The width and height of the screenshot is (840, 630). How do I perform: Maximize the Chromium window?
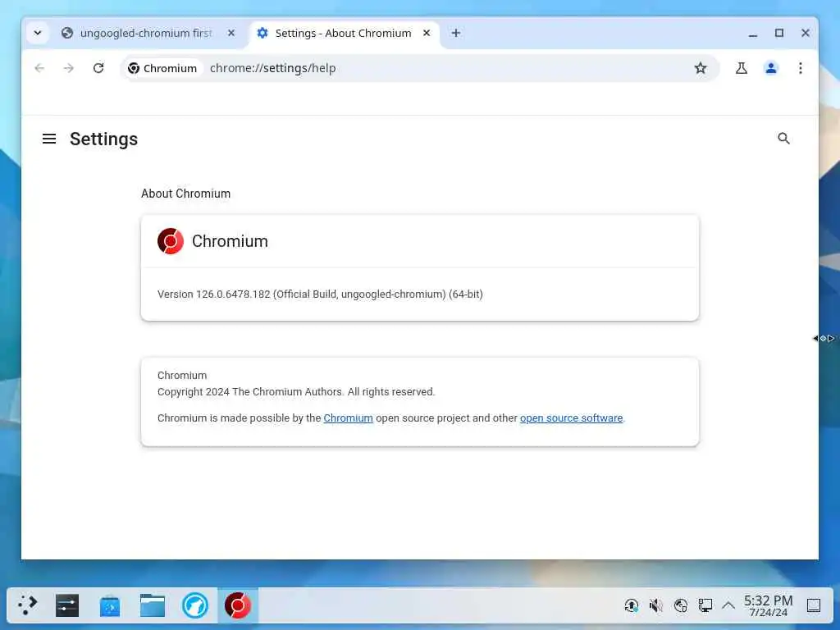point(779,33)
